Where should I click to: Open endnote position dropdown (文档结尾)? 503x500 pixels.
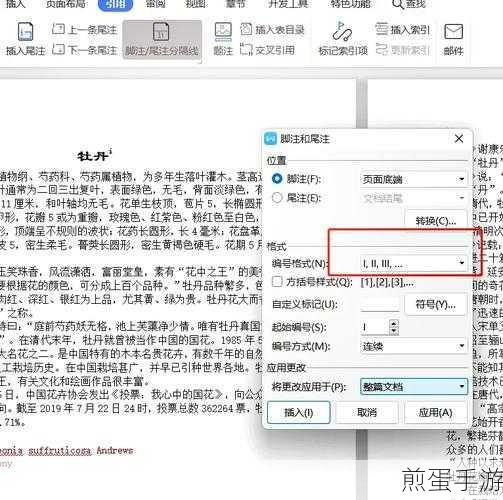pyautogui.click(x=413, y=198)
